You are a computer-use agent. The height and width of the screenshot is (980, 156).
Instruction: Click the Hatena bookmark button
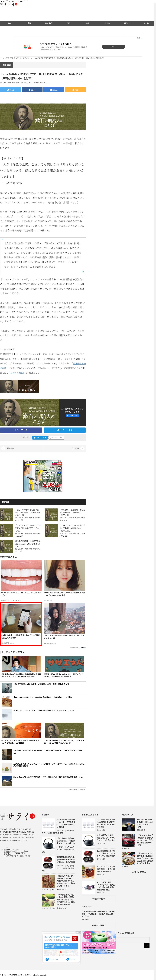click(x=53, y=90)
